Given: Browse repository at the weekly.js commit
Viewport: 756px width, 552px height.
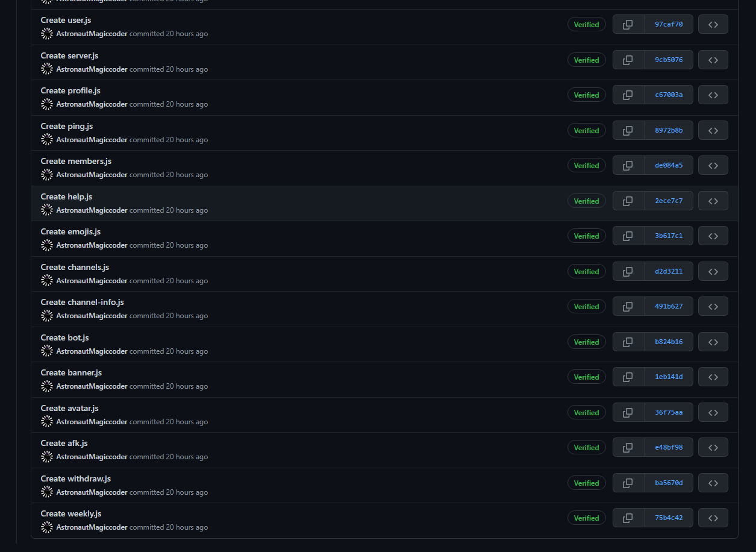Looking at the screenshot, I should point(713,518).
